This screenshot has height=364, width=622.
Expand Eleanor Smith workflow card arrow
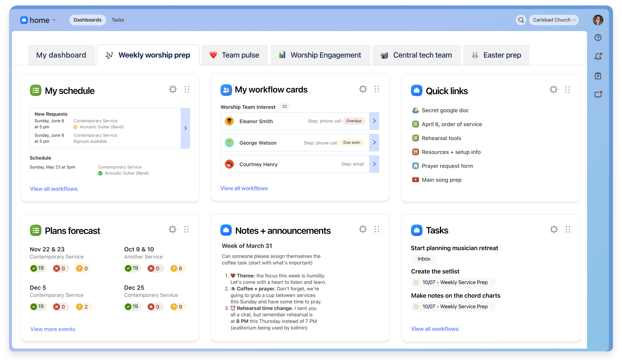(374, 121)
